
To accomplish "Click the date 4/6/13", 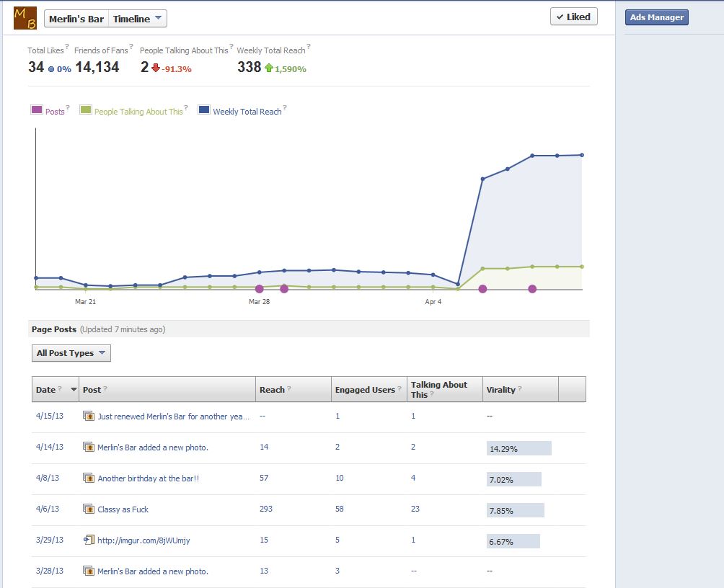I will (x=48, y=509).
